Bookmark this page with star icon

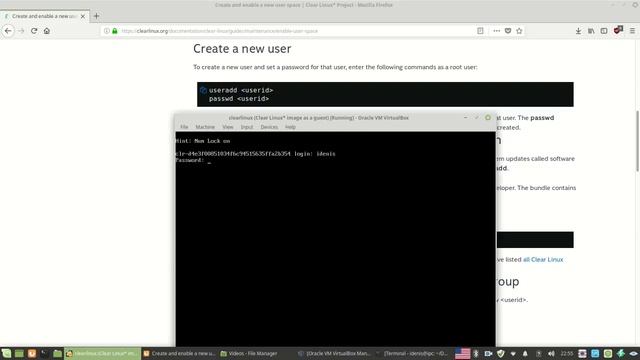(x=519, y=31)
